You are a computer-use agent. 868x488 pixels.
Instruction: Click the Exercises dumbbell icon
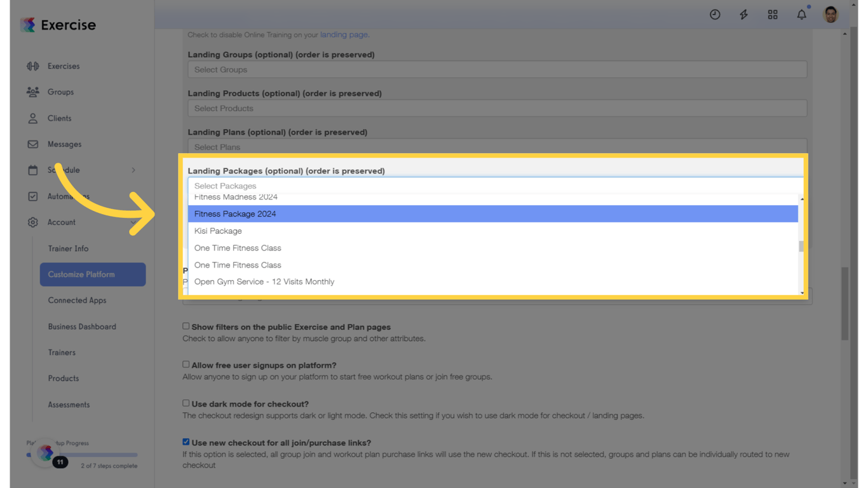pos(33,66)
